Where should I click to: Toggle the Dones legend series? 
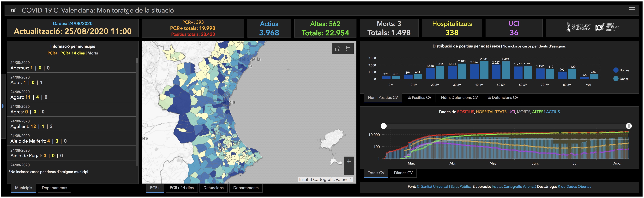point(621,79)
